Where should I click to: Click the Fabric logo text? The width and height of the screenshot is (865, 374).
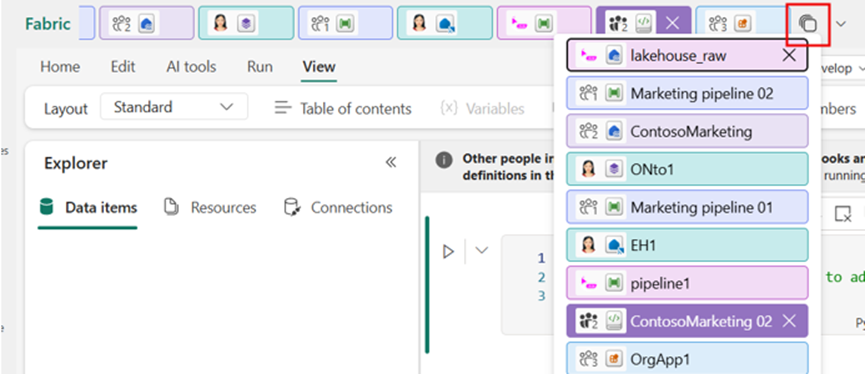coord(48,24)
